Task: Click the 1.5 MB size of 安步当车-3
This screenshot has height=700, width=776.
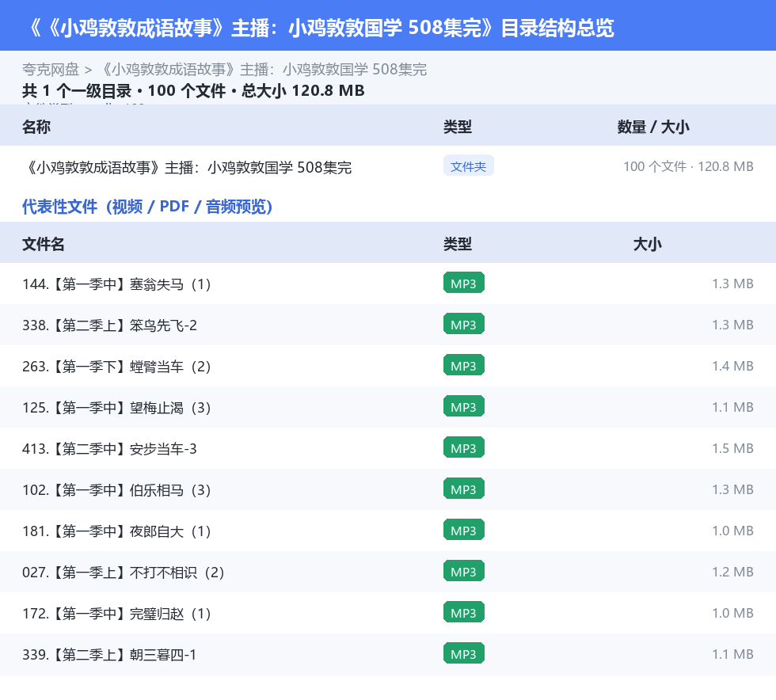Action: tap(732, 448)
